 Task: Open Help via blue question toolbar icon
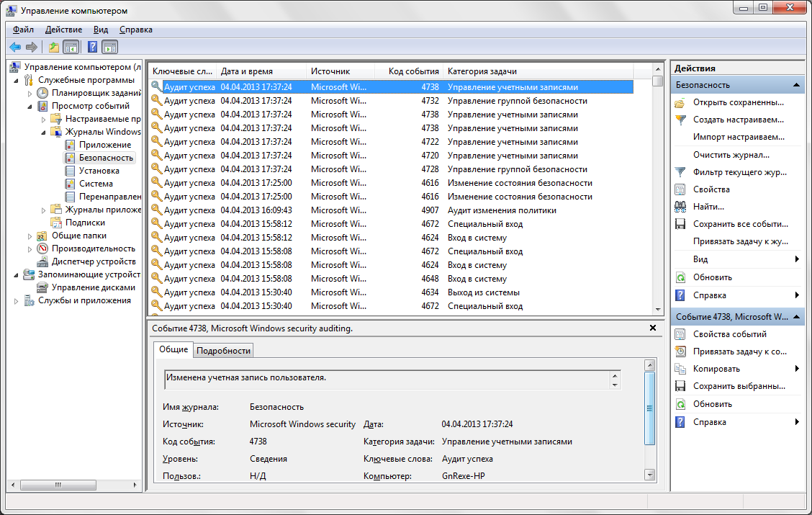click(92, 47)
